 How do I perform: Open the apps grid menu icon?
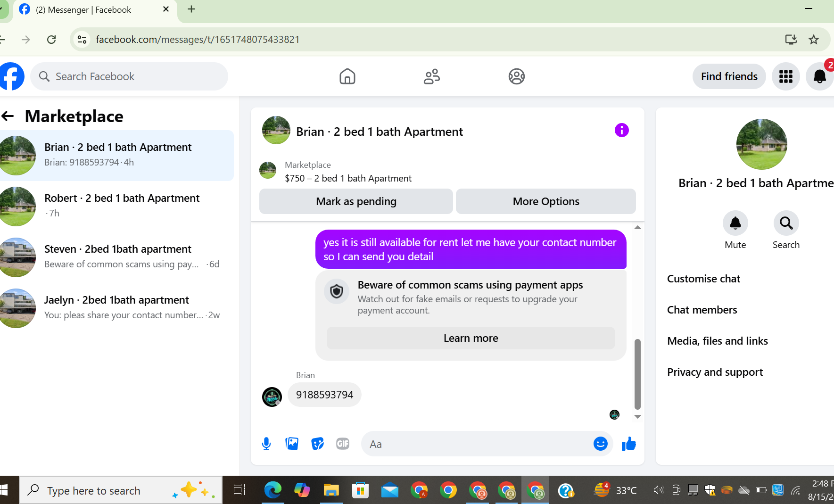coord(786,76)
